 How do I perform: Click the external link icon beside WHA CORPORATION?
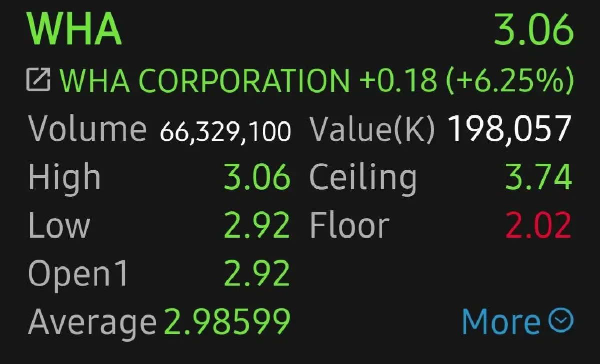pos(38,80)
